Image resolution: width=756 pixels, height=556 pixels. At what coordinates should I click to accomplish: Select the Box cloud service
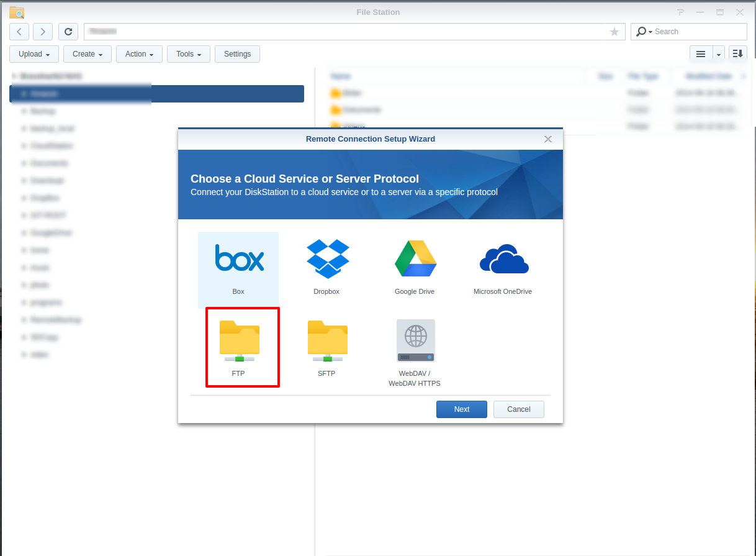click(238, 270)
